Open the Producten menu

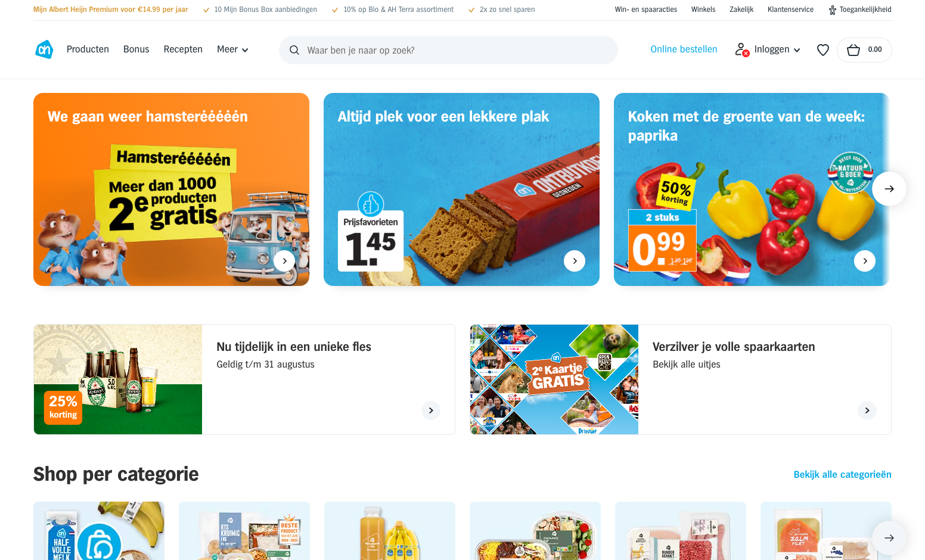(88, 49)
